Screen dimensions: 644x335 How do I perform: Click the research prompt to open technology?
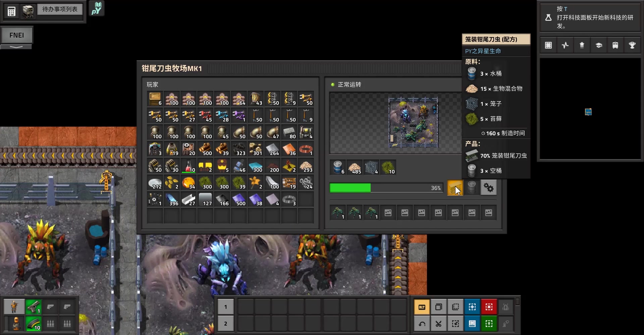point(590,17)
